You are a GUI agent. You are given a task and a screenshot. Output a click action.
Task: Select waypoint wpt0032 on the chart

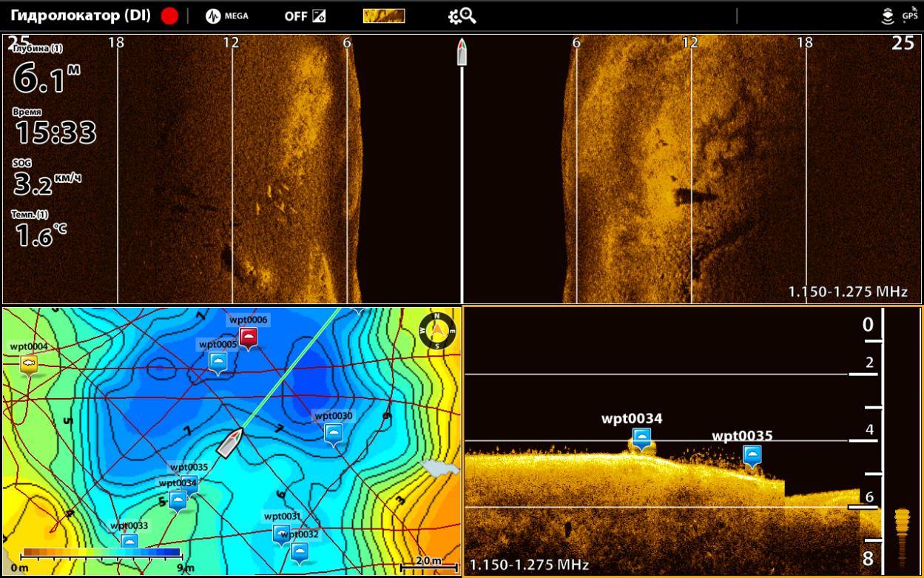300,551
